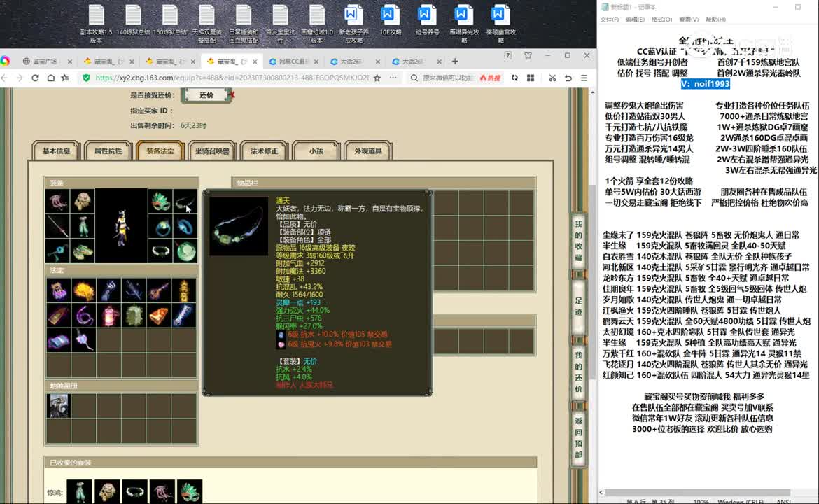This screenshot has height=504, width=819.
Task: Select the 140炼狱总结 desktop file
Action: [x=133, y=22]
